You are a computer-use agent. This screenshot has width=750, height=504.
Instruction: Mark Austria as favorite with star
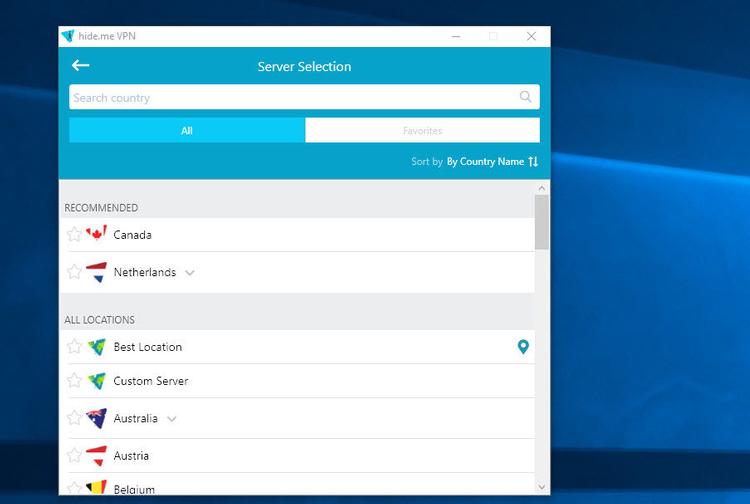74,456
